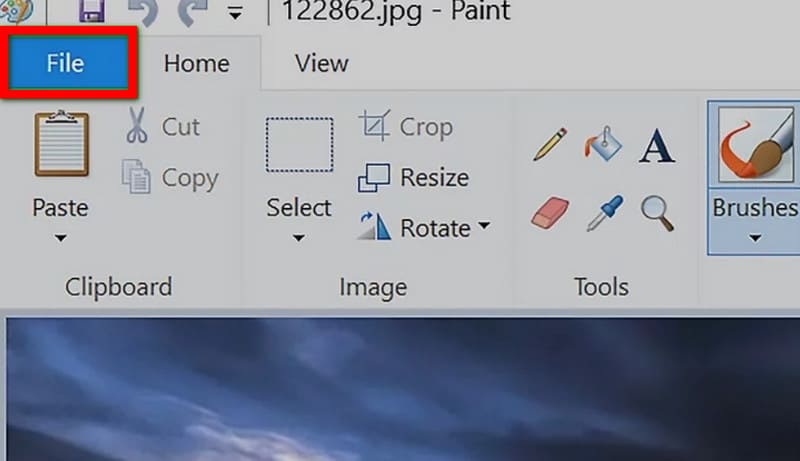Activate the Color picker eyedropper
This screenshot has height=461, width=800.
605,213
